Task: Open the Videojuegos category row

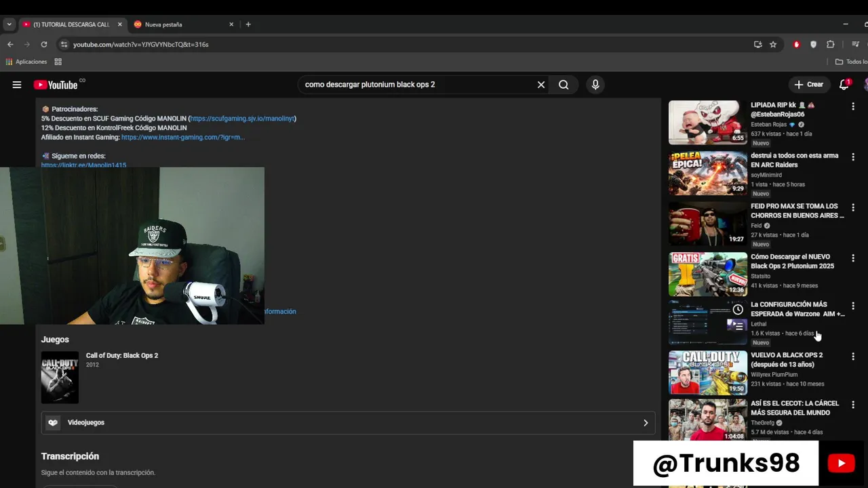Action: 348,422
